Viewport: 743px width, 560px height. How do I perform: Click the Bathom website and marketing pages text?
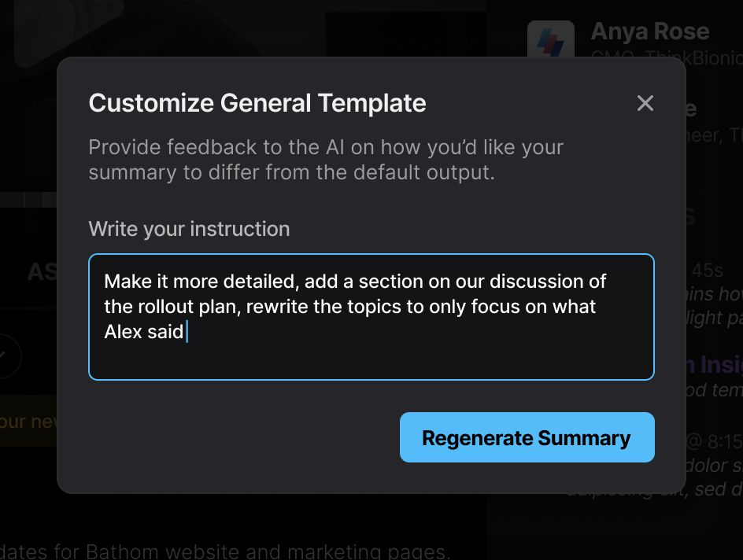pyautogui.click(x=266, y=552)
